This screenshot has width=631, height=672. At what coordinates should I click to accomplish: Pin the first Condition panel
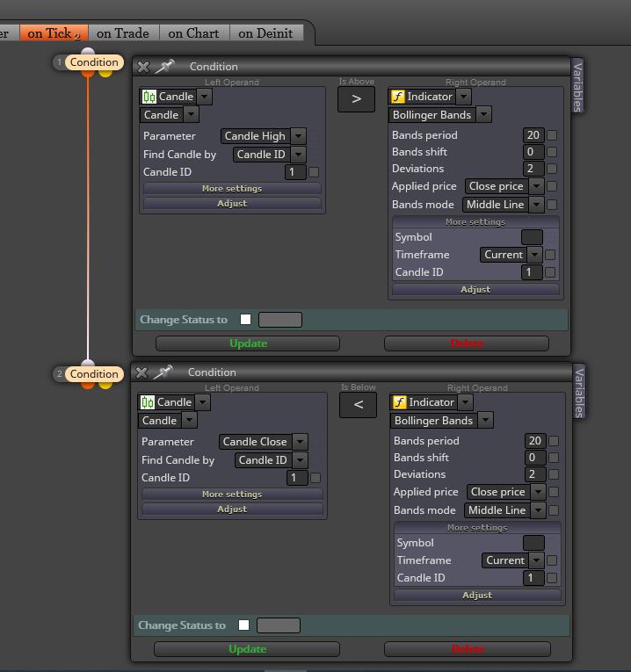click(x=164, y=67)
